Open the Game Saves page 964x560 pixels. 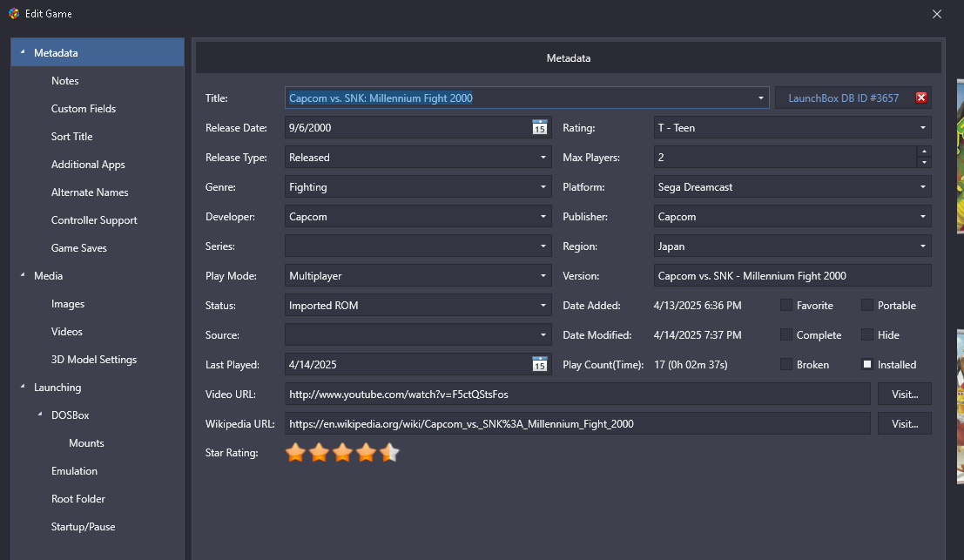[78, 247]
